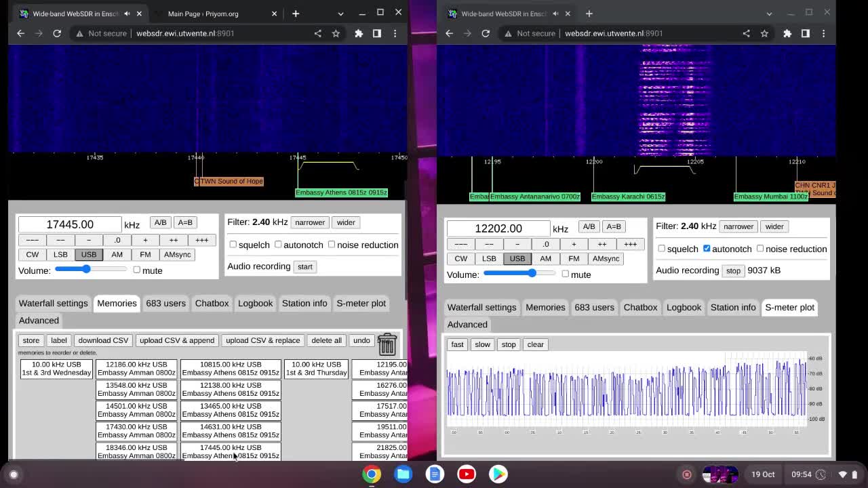Enable squelch checkbox in left receiver
Screen dimensions: 868x488
[x=233, y=245]
